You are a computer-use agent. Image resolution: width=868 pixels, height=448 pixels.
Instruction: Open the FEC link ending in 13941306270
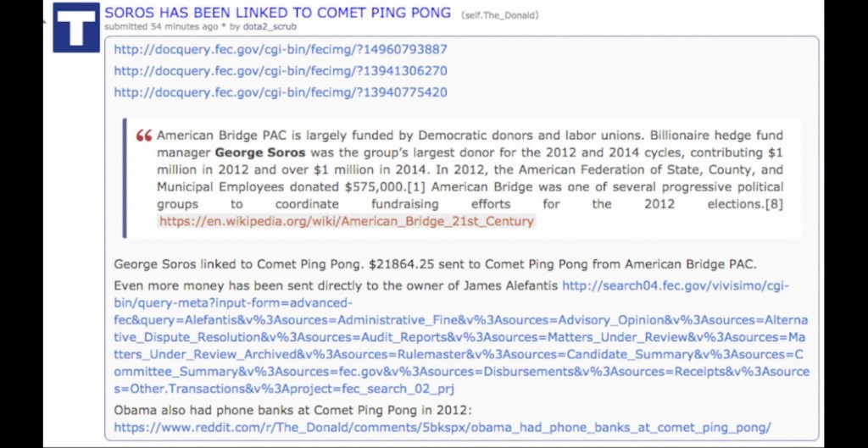(281, 71)
